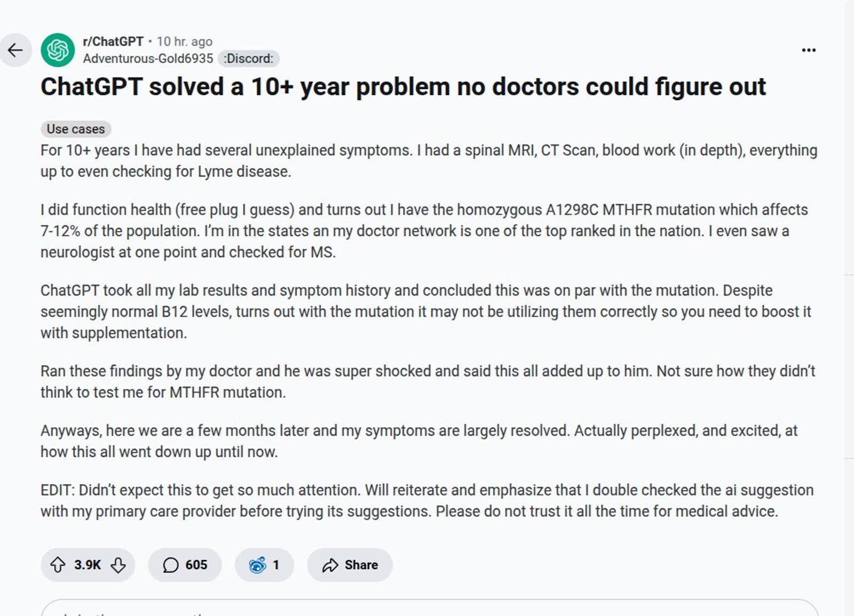The width and height of the screenshot is (854, 616).
Task: Click the award count of 1
Action: pos(276,565)
